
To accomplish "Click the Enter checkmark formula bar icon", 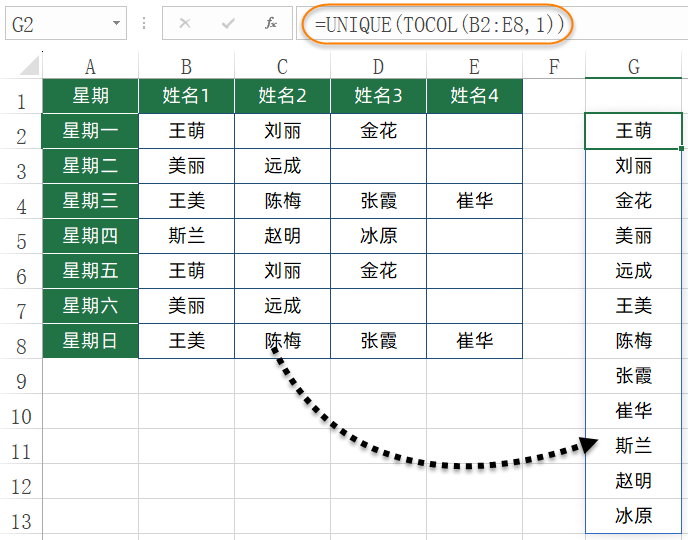I will [228, 24].
